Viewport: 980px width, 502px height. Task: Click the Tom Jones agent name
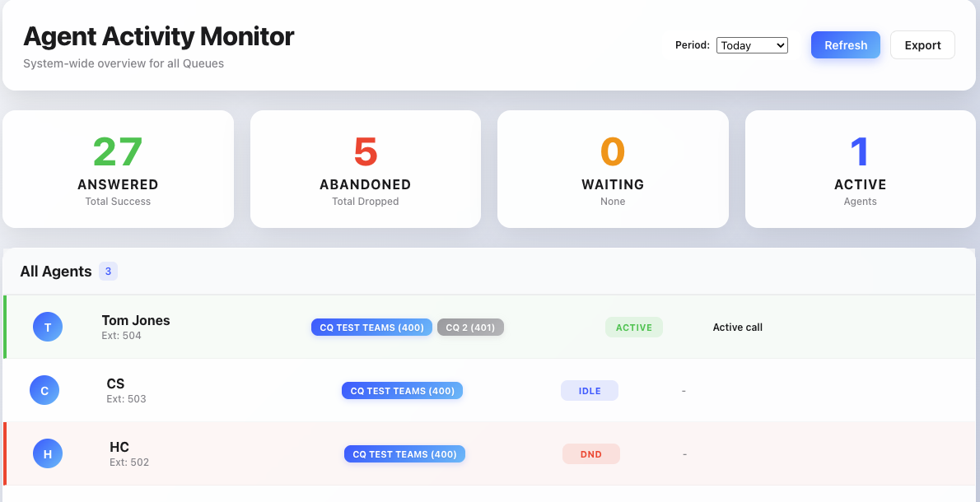[136, 320]
